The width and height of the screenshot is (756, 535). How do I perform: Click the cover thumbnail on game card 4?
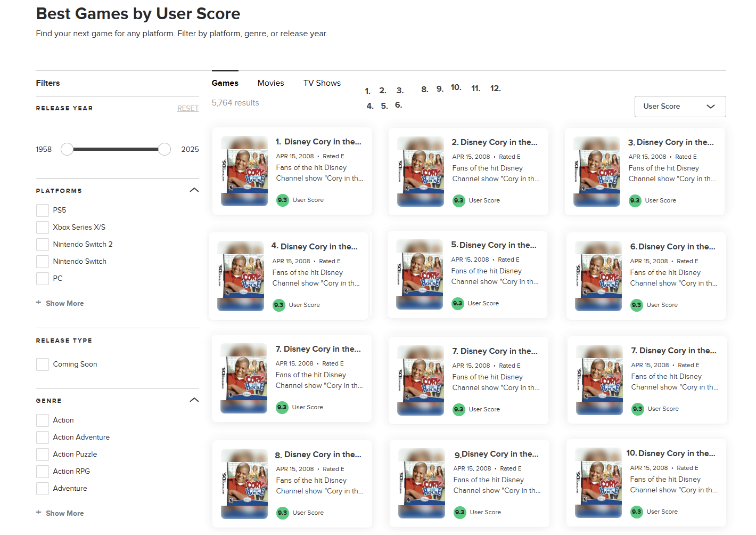[241, 276]
